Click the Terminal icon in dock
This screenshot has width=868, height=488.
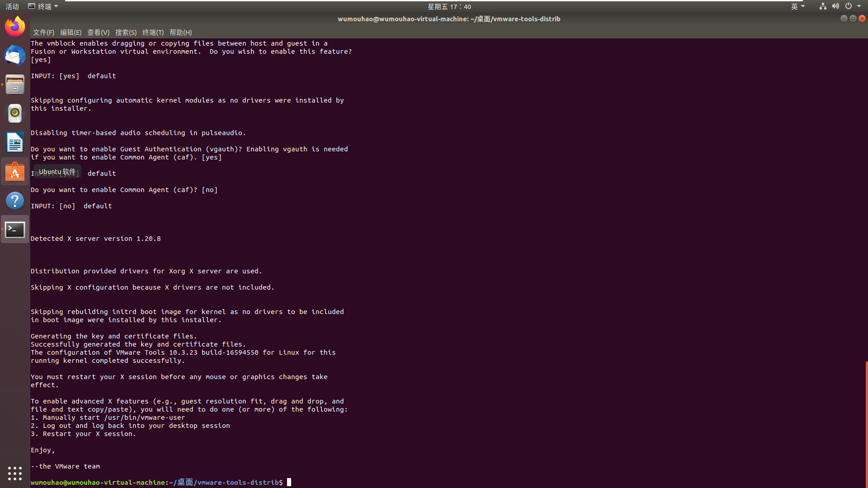coord(15,230)
